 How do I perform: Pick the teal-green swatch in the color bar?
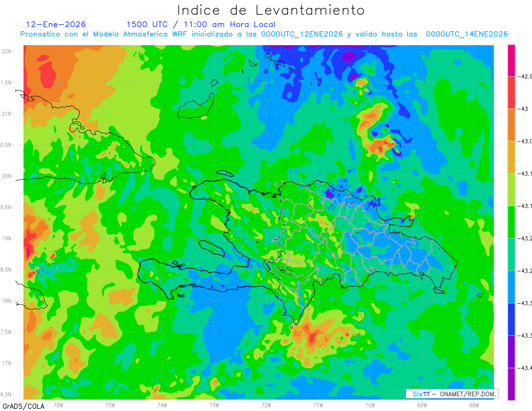point(511,254)
